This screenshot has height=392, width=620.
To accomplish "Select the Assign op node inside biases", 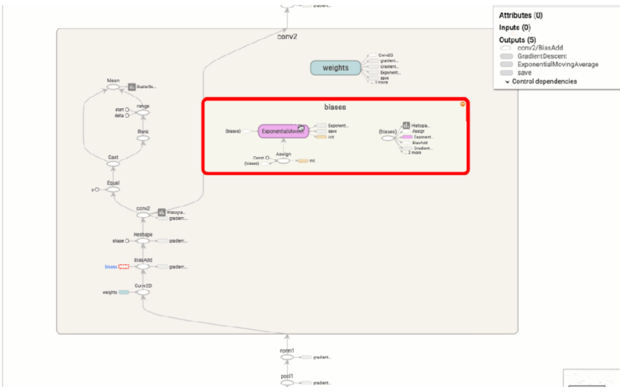I will point(283,161).
